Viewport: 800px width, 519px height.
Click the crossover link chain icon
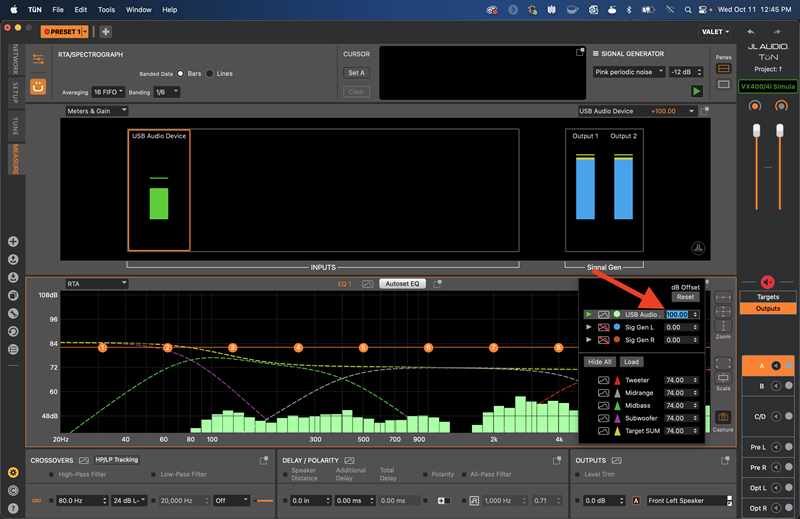point(37,501)
